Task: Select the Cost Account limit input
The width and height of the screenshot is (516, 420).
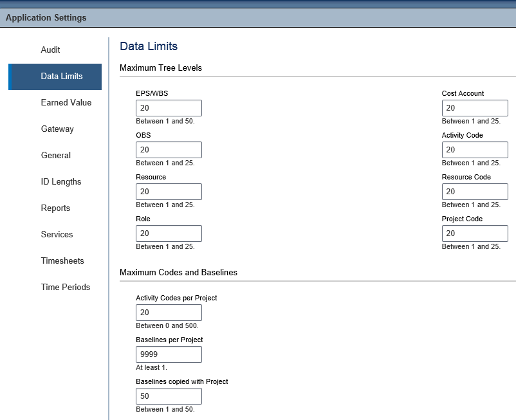Action: tap(475, 107)
